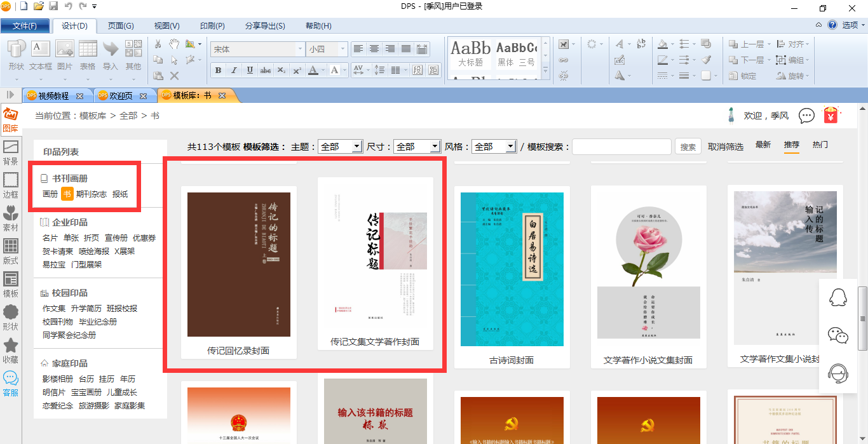The width and height of the screenshot is (868, 444).
Task: Toggle bold text formatting
Action: coord(218,70)
